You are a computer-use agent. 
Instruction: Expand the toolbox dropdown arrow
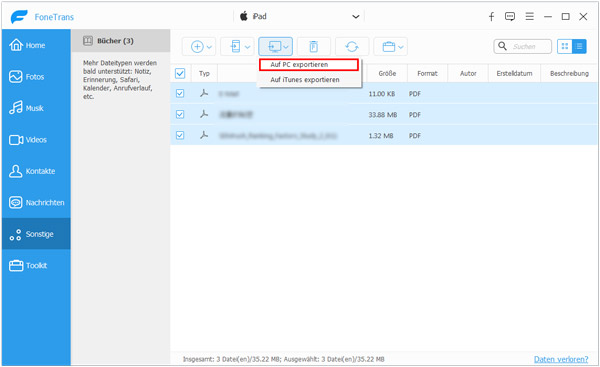401,47
